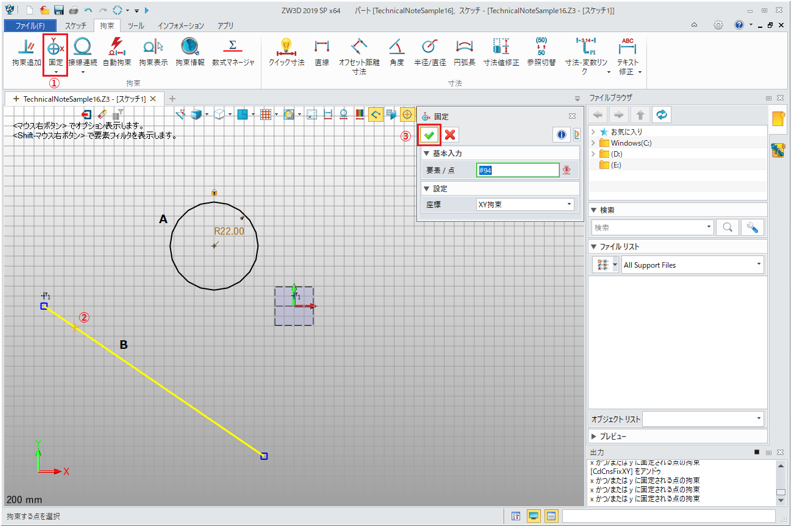Click the settings gear icon top right
791x526 pixels.
[718, 25]
